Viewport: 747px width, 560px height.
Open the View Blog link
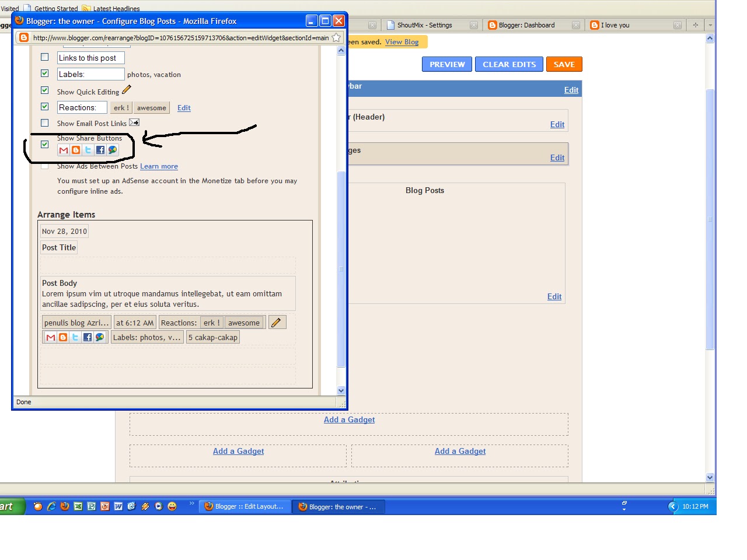[x=402, y=42]
